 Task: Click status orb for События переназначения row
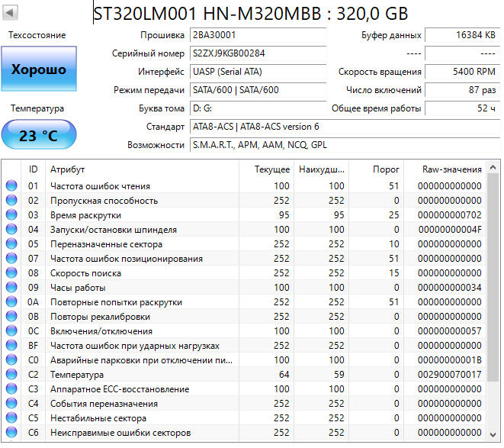tap(11, 403)
